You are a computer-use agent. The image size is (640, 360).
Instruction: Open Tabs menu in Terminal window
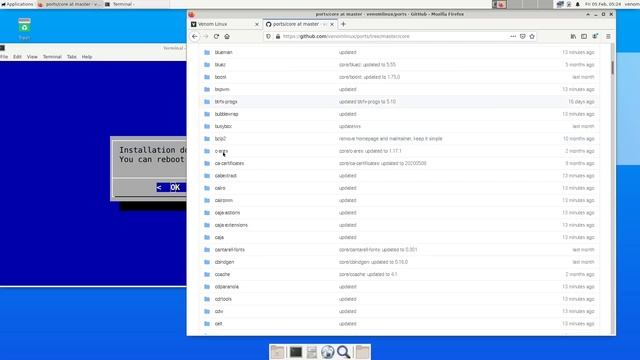click(72, 57)
